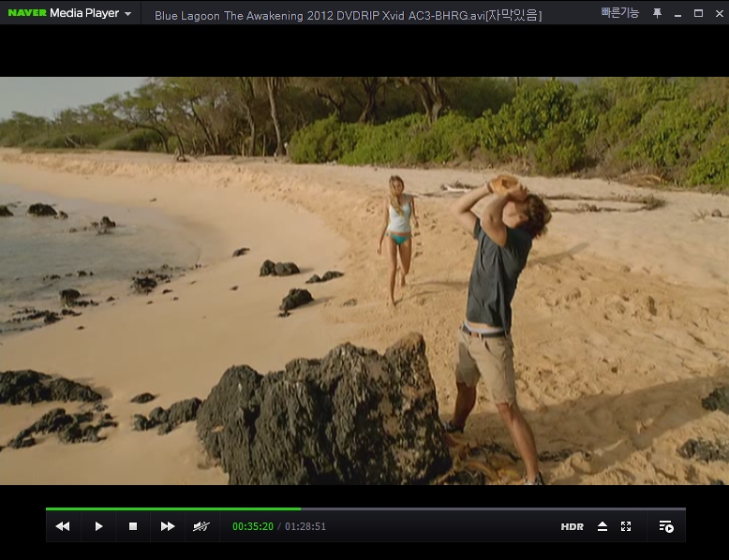
Task: Click the eject/open file icon
Action: (x=603, y=526)
